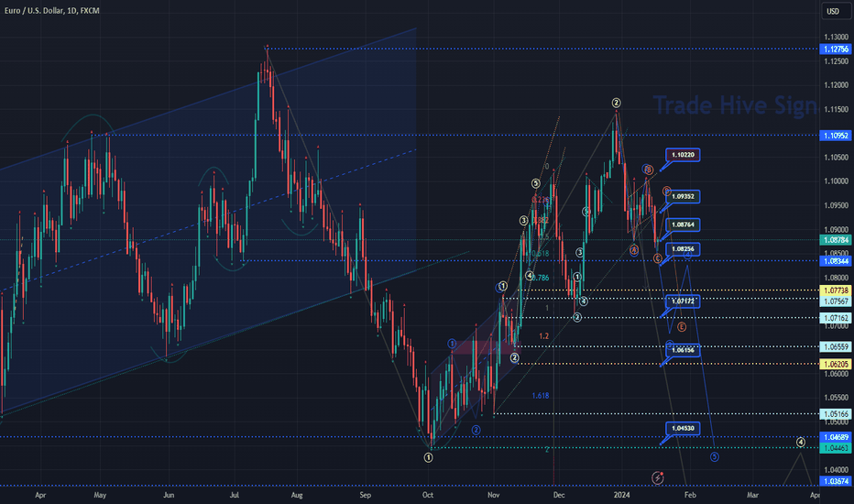The image size is (854, 504).
Task: Select the yellow 1.07738 price label
Action: 836,291
